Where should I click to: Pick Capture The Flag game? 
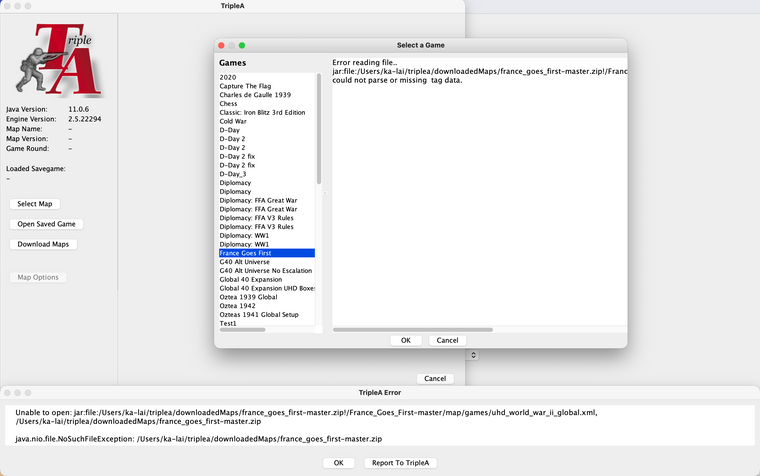[247, 86]
